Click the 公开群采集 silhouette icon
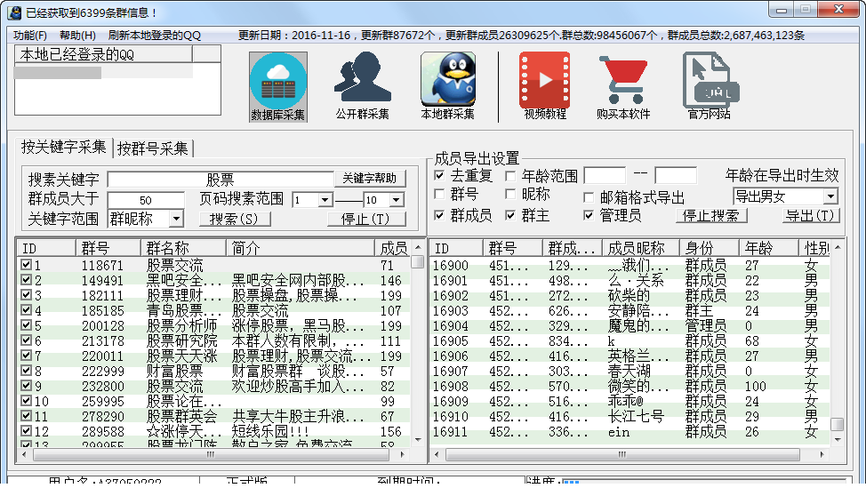The image size is (866, 504). (362, 80)
